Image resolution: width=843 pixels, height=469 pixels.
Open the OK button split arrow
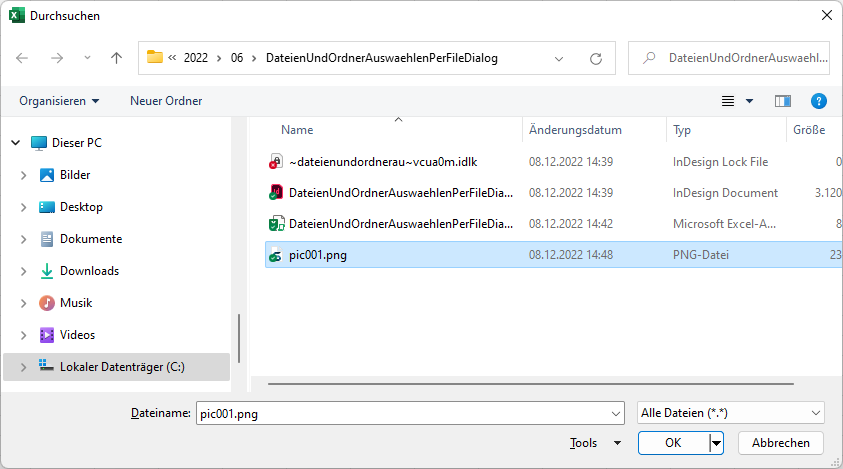(716, 442)
